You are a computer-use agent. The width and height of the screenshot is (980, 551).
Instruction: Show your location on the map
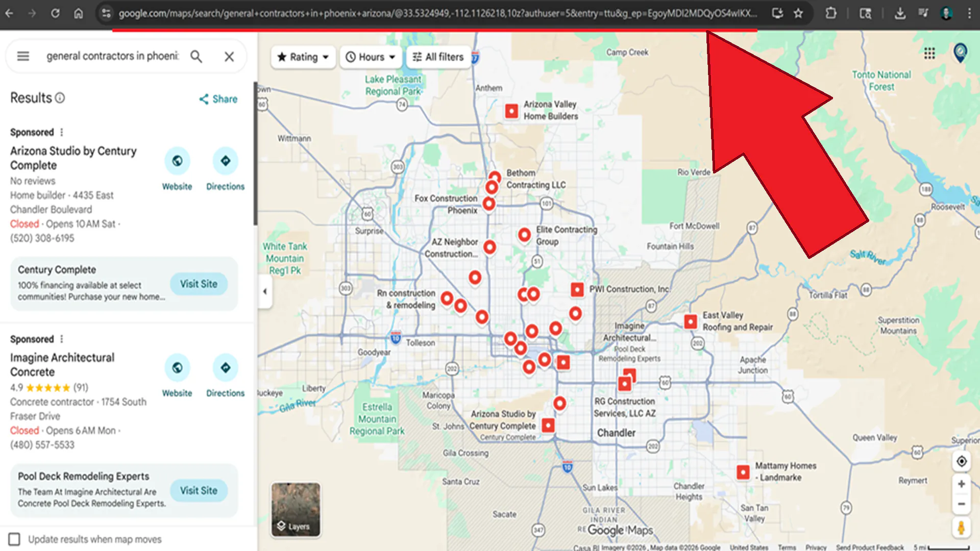pos(961,462)
